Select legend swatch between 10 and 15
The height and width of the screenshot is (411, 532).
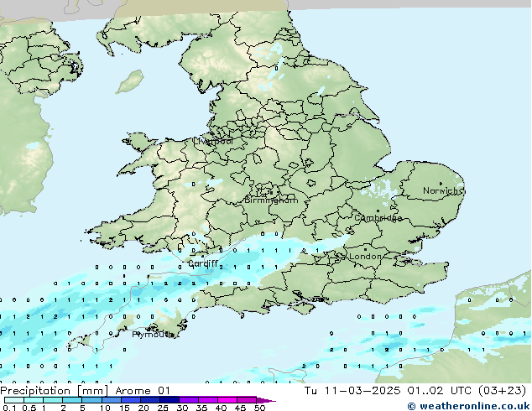click(111, 400)
